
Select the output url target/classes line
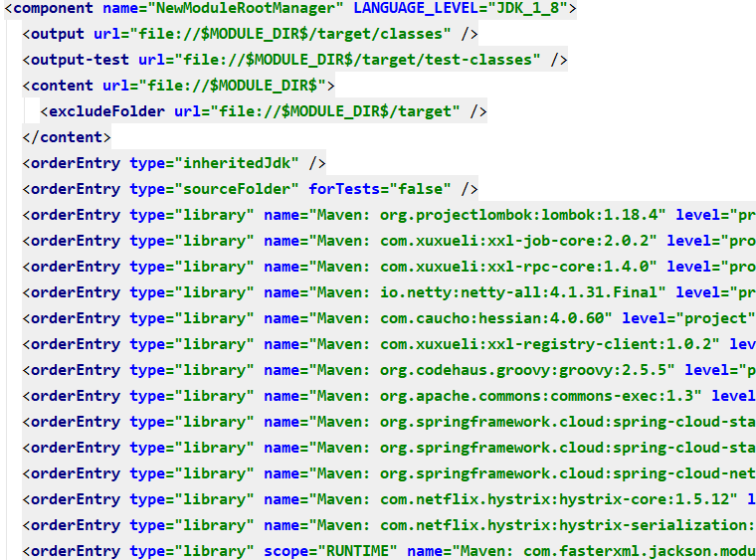[x=250, y=34]
